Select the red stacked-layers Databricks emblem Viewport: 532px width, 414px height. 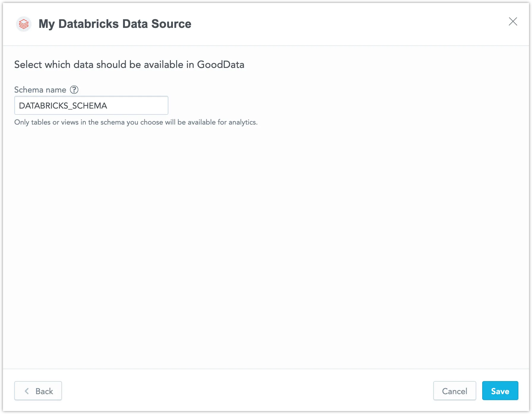[x=24, y=24]
